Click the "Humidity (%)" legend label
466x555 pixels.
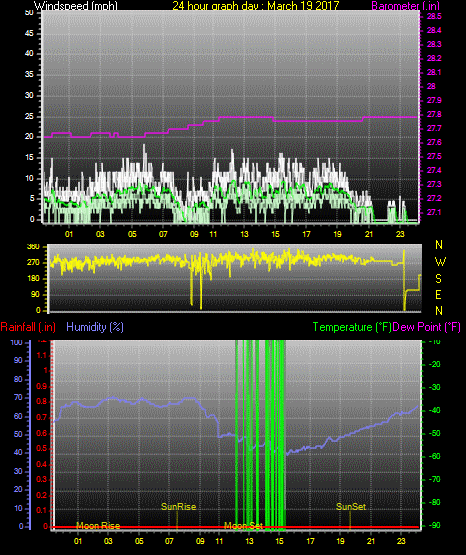coord(95,327)
